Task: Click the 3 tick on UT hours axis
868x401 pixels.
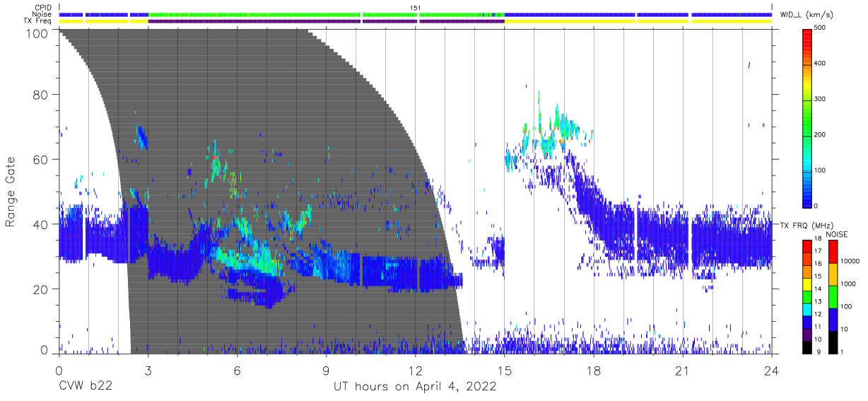Action: [x=148, y=369]
